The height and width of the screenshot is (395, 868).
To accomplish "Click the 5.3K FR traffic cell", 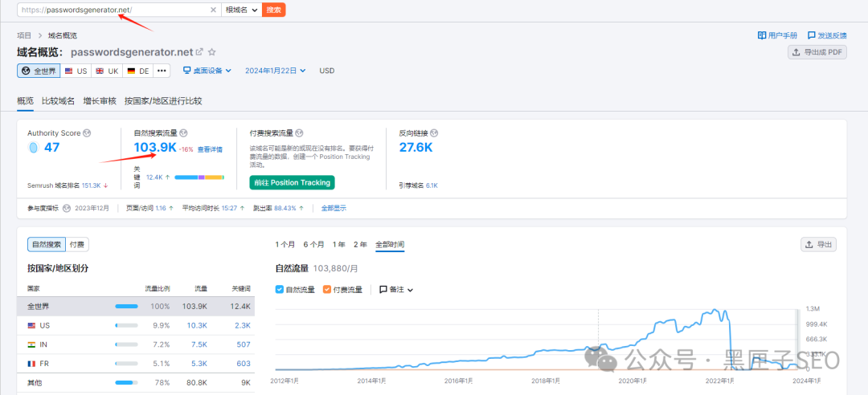I will click(x=200, y=364).
